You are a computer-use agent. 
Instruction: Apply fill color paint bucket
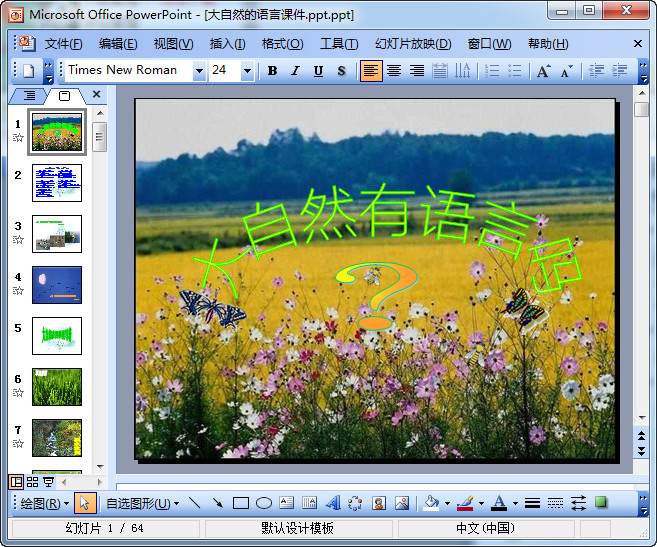(432, 503)
